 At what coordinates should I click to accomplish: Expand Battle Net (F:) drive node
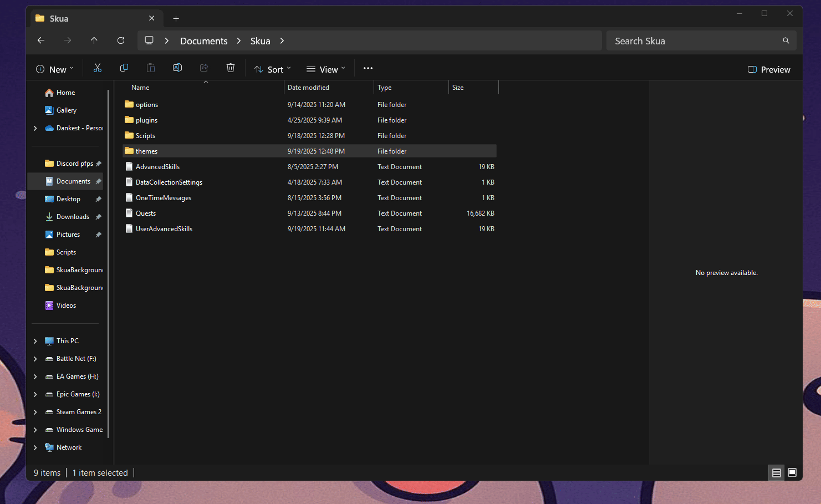coord(35,359)
